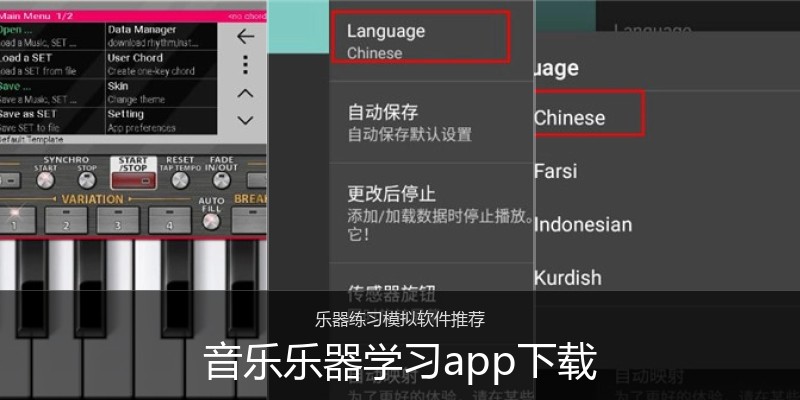Click the Default Template label
This screenshot has height=400, width=800.
[32, 139]
